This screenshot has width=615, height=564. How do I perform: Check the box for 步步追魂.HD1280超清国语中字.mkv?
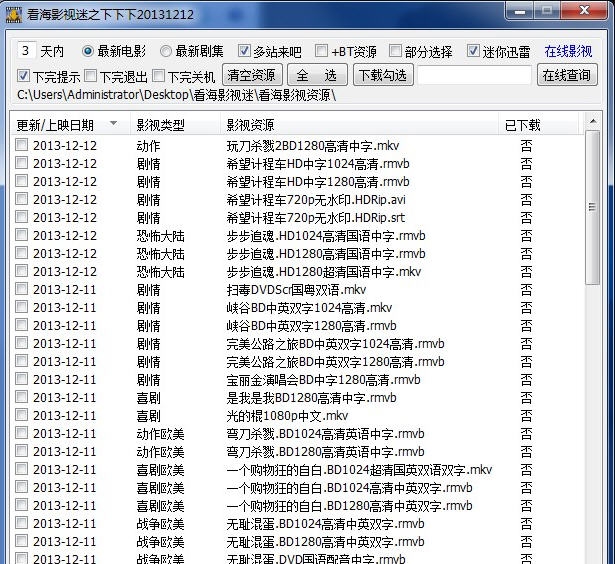click(21, 270)
